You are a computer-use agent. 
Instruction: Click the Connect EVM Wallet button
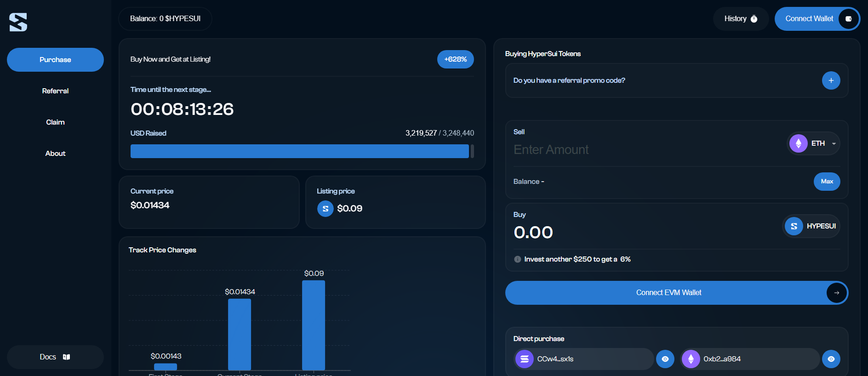[x=676, y=293]
